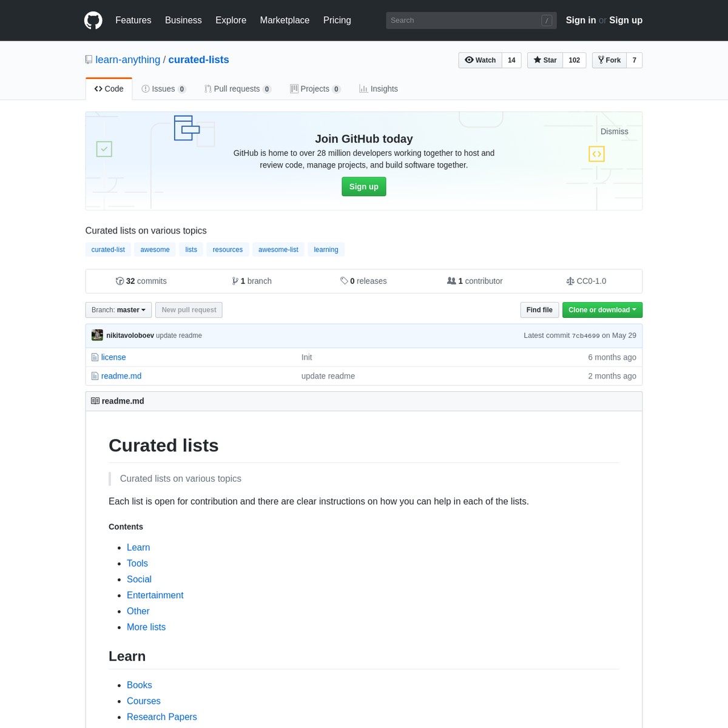Screen dimensions: 728x728
Task: Star the curated-lists repository
Action: pos(545,60)
